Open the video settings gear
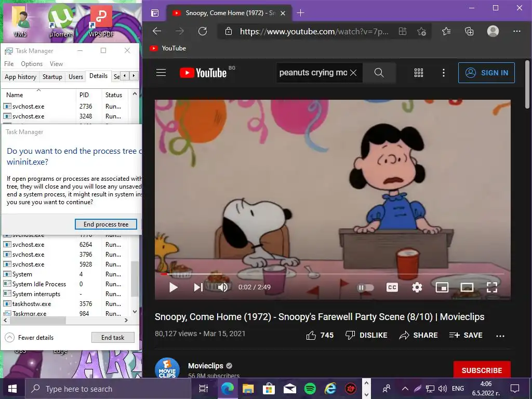Viewport: 532px width, 399px height. tap(417, 287)
